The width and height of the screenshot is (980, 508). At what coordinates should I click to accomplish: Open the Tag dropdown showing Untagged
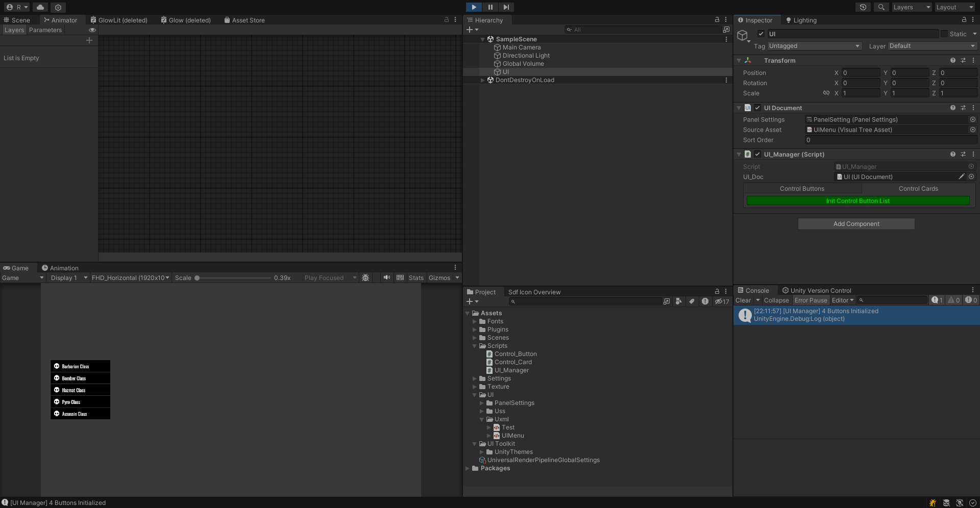coord(814,46)
